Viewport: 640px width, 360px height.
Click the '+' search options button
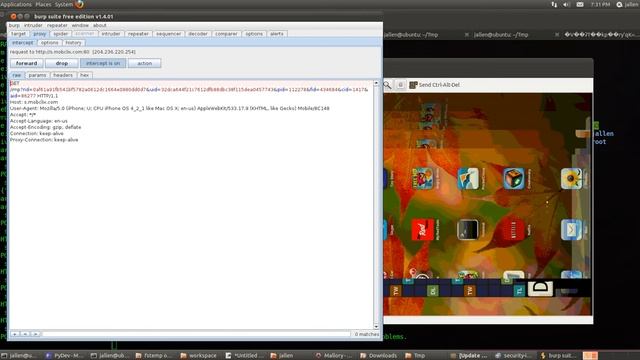(x=15, y=334)
